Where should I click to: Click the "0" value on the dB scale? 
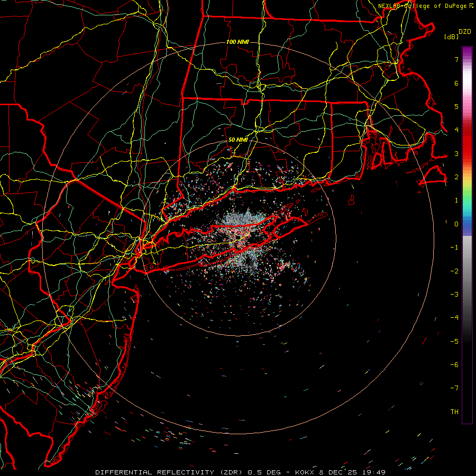coord(456,224)
